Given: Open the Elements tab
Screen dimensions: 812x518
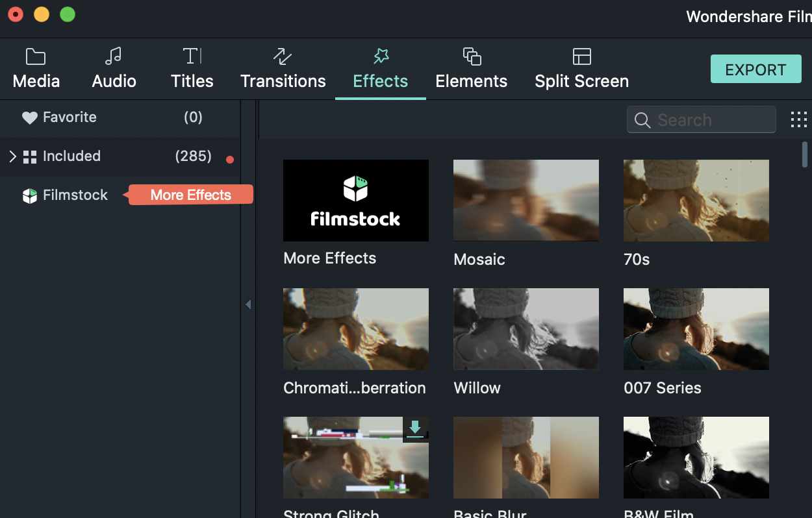Looking at the screenshot, I should (x=472, y=69).
